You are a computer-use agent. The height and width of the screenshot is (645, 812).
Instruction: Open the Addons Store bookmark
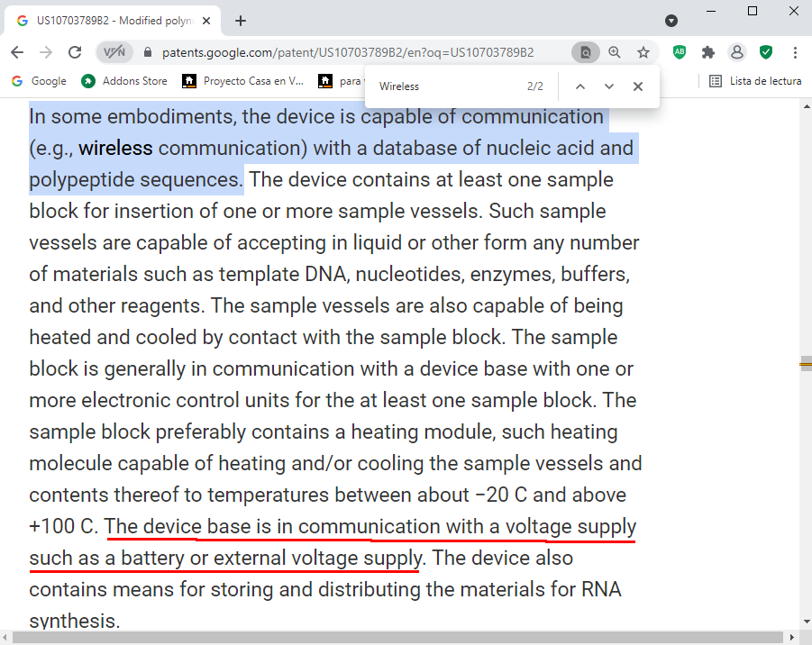[124, 81]
